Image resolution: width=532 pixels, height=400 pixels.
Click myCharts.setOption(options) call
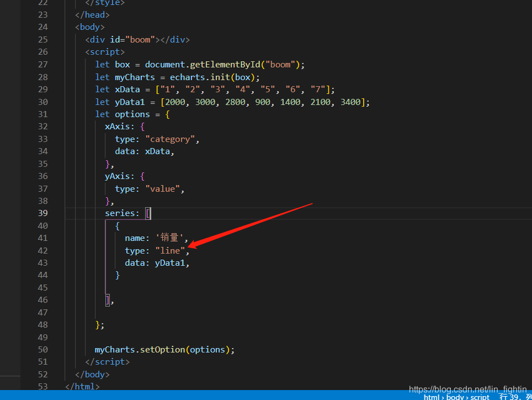162,350
